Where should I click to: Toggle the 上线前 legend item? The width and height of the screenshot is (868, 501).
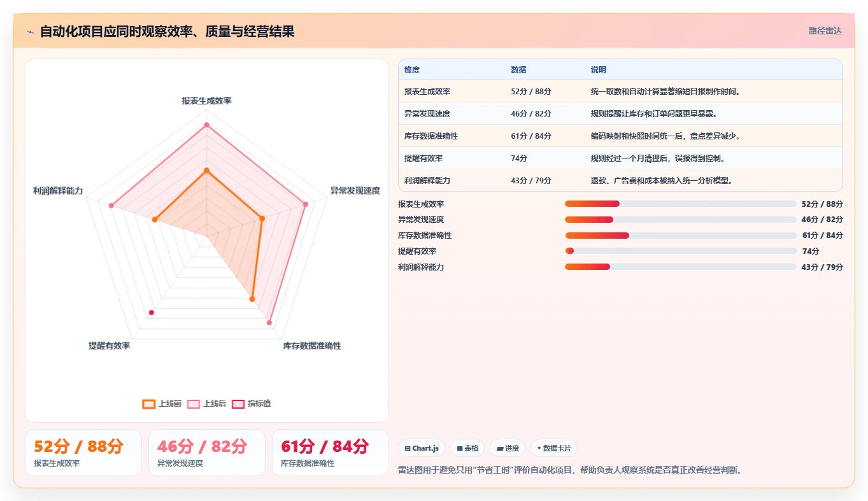pos(162,404)
